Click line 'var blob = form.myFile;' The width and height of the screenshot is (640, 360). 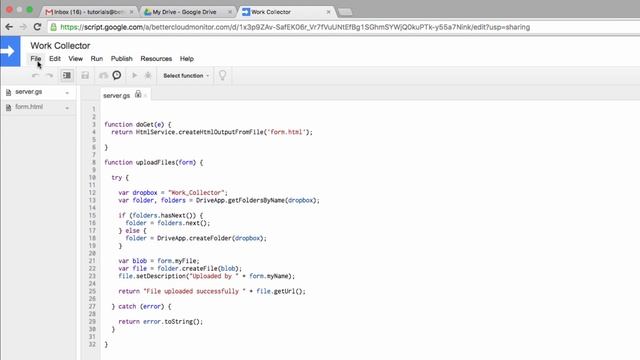(x=159, y=261)
